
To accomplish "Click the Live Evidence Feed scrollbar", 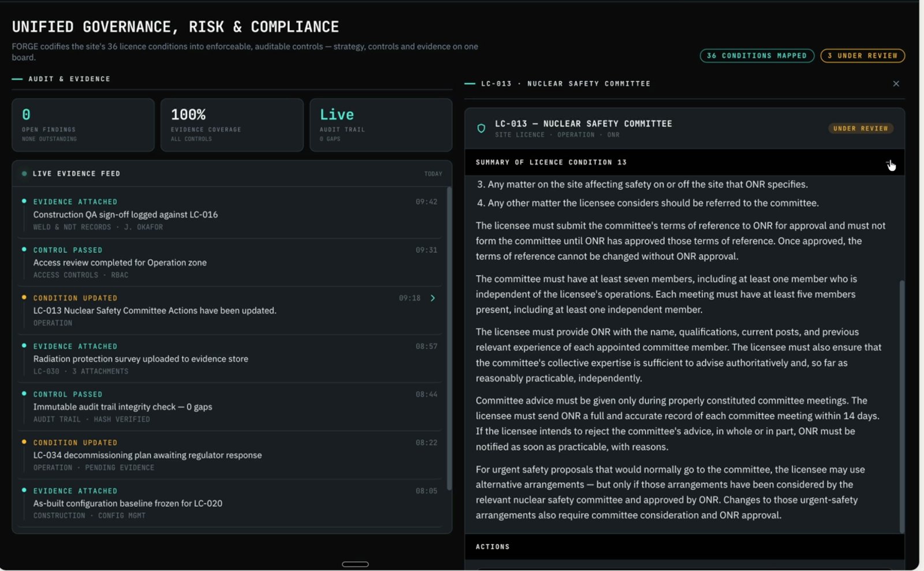I will click(x=449, y=338).
